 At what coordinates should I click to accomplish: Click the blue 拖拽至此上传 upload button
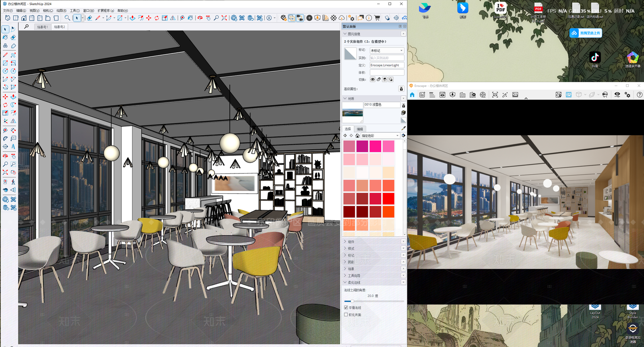586,33
